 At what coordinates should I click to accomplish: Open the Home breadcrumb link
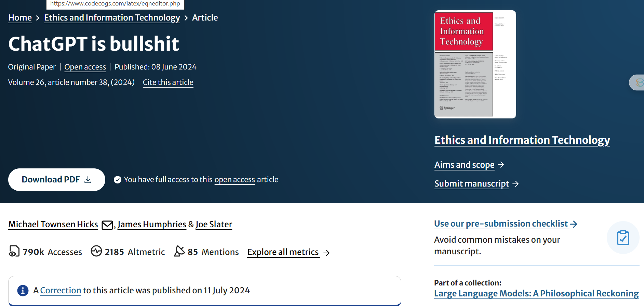coord(20,18)
